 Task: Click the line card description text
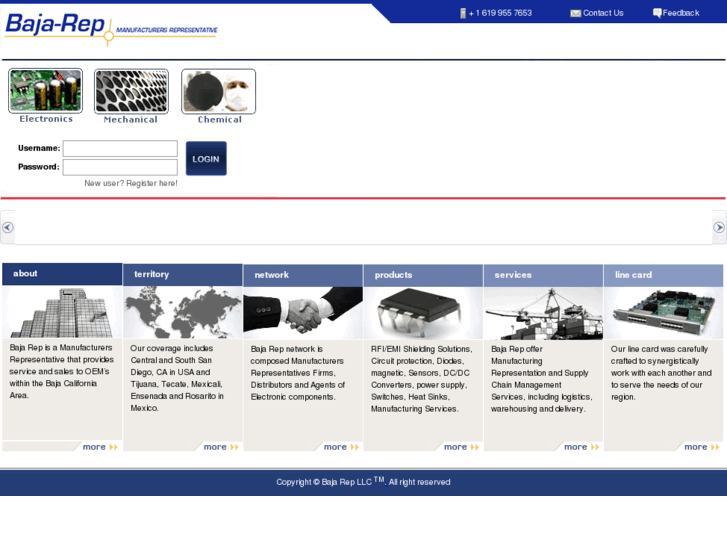(x=661, y=373)
